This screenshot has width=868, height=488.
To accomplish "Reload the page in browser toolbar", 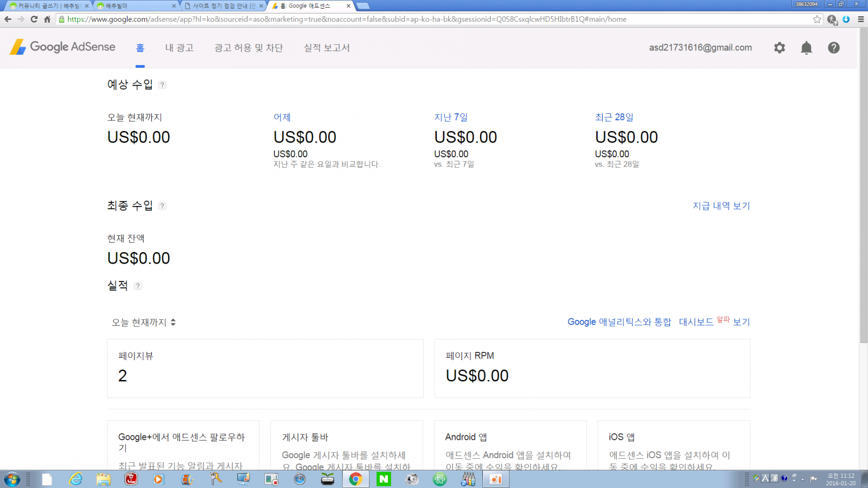I will tap(34, 19).
